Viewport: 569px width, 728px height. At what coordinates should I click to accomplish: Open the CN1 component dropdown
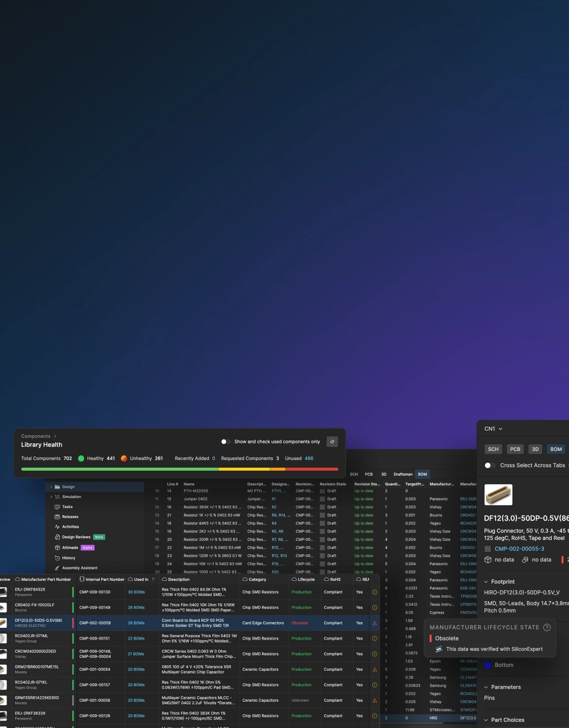click(x=494, y=429)
